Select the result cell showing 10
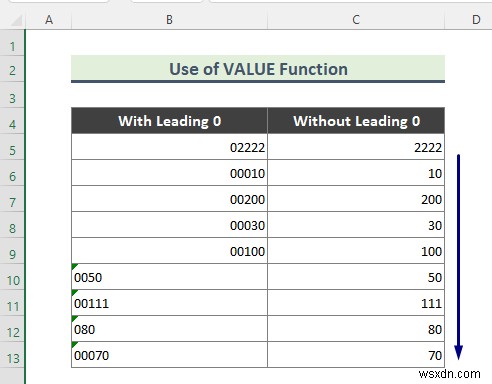This screenshot has height=384, width=492. tap(356, 173)
